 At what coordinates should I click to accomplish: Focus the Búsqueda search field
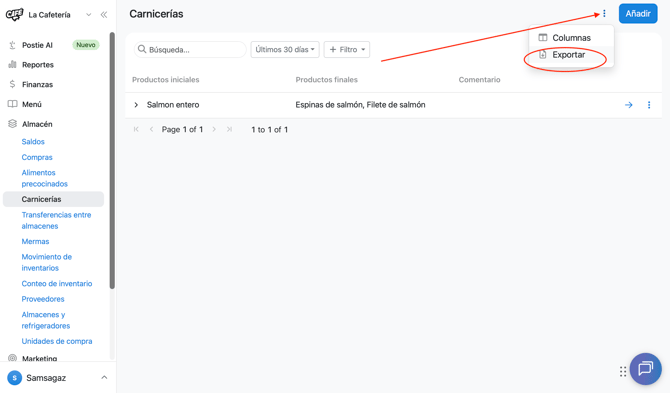coord(190,50)
